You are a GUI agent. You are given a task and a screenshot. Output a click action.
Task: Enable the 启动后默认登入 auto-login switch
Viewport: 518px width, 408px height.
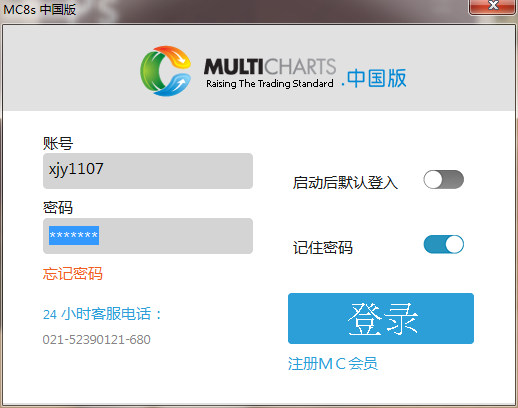pos(444,180)
